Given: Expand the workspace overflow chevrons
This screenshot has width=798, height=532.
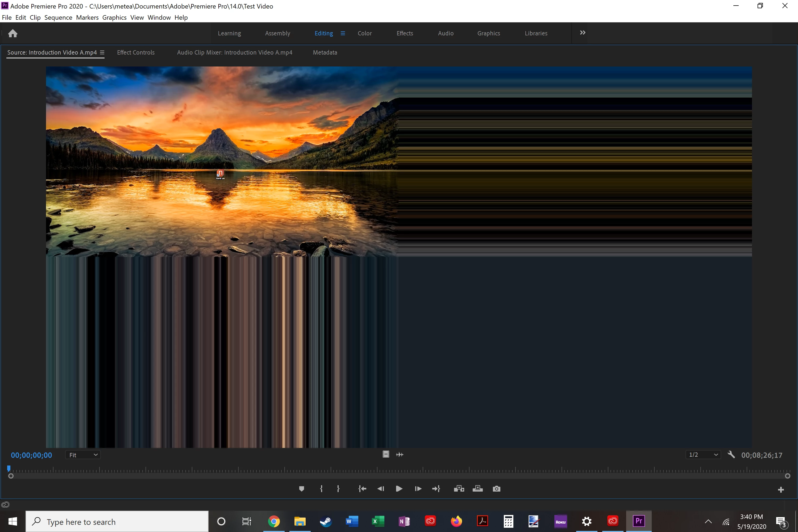Looking at the screenshot, I should [x=582, y=32].
